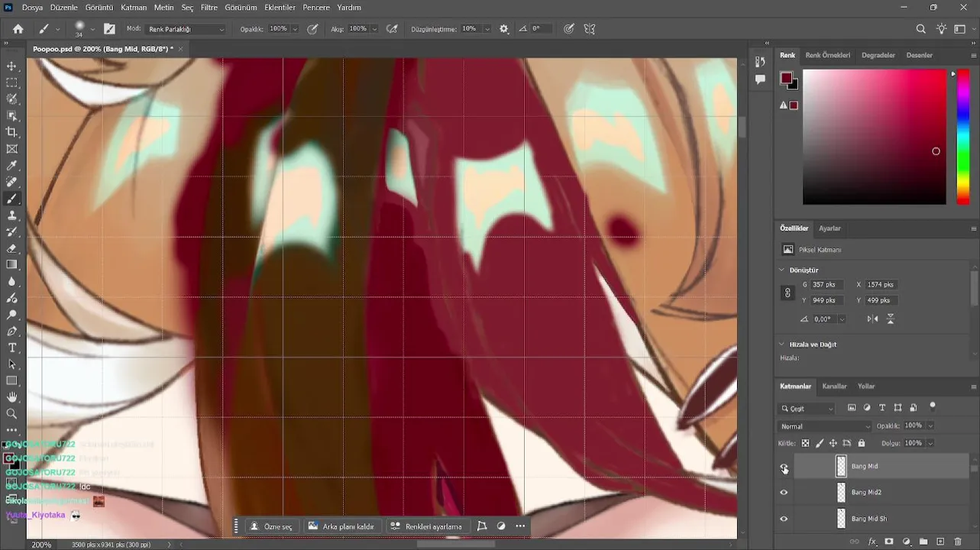Select the Eraser tool
The width and height of the screenshot is (980, 550).
click(12, 248)
